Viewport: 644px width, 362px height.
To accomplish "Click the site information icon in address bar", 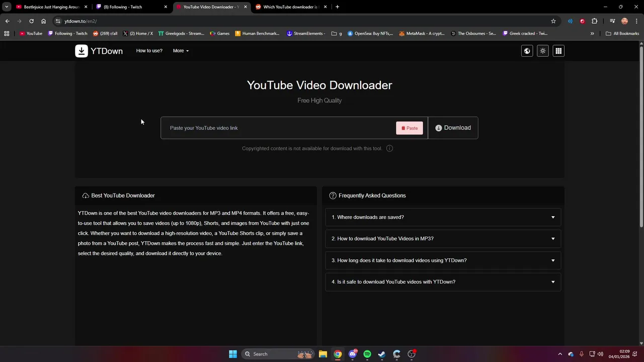I will 58,21.
